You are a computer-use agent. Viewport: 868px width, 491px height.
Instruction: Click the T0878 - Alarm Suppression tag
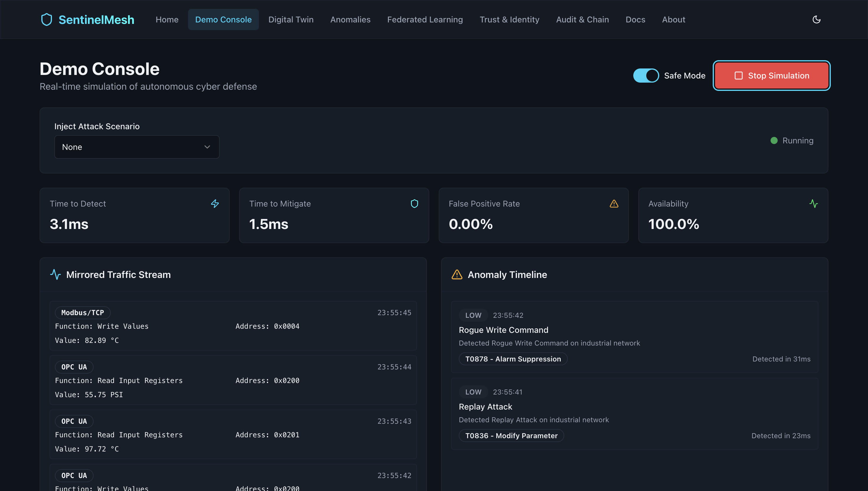[513, 359]
